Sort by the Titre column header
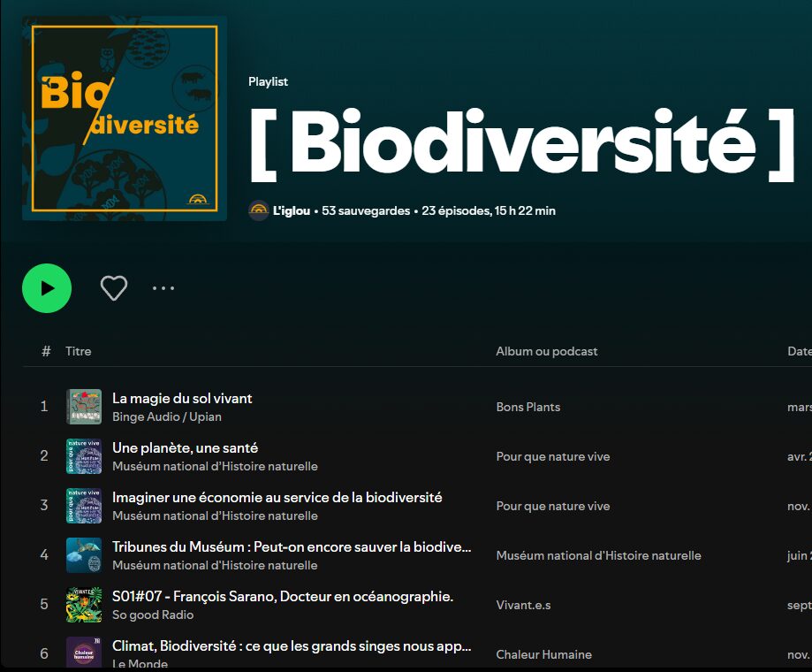Viewport: 812px width, 672px height. click(79, 351)
